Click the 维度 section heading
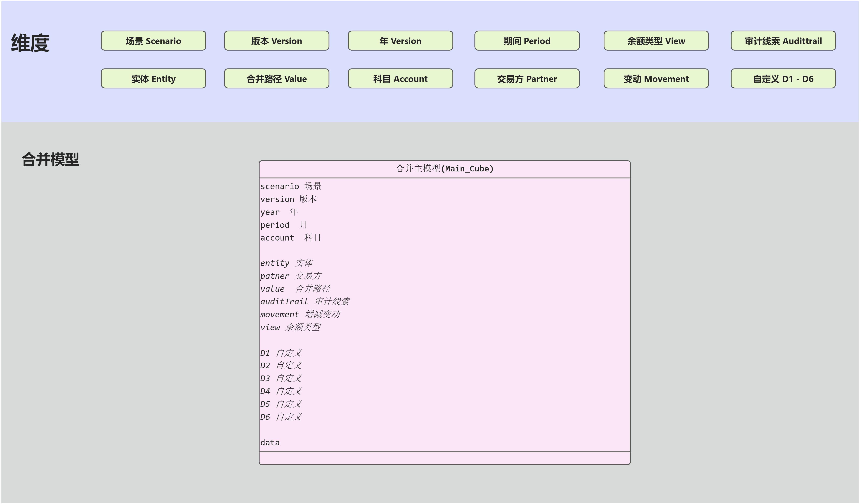This screenshot has width=861, height=504. click(x=30, y=43)
